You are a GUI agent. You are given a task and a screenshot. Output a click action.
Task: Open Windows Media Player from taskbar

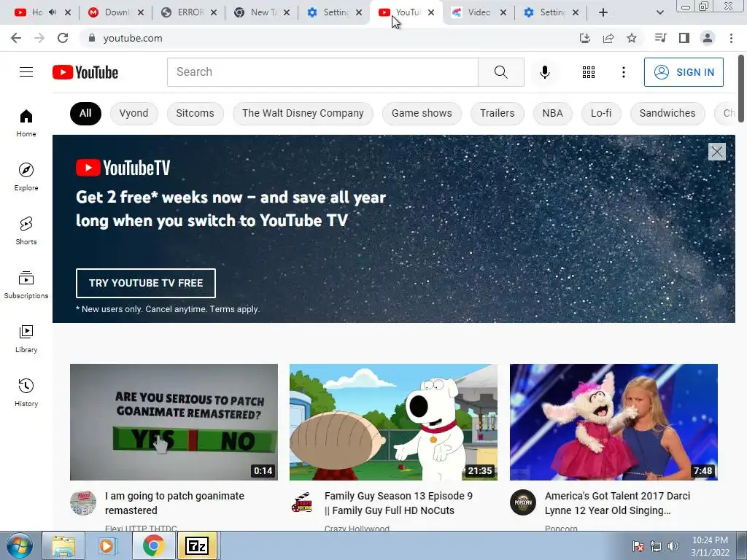click(108, 545)
